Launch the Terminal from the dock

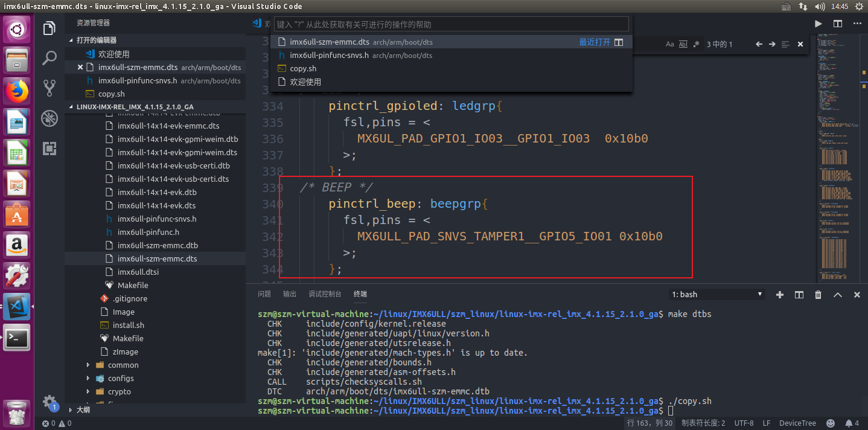pyautogui.click(x=17, y=338)
